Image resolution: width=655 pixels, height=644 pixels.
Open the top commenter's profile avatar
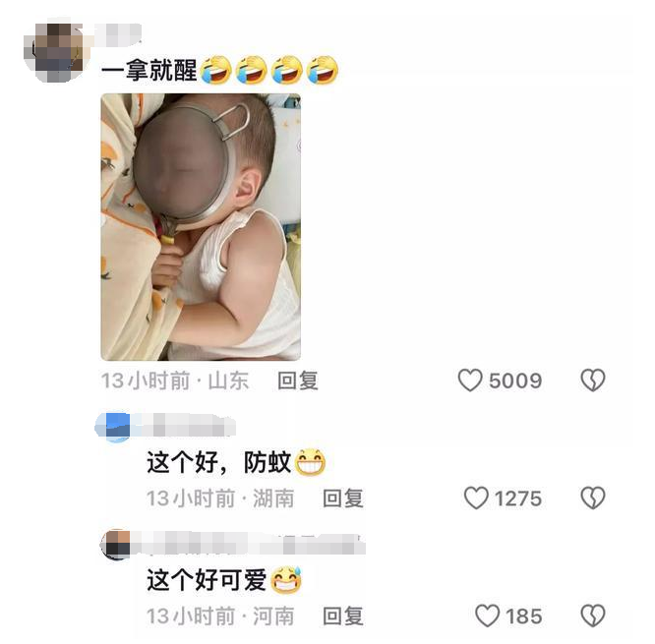coord(55,52)
